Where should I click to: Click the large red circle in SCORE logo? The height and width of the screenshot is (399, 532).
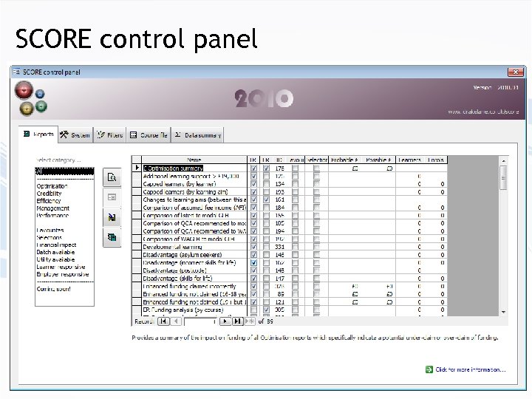pos(24,91)
